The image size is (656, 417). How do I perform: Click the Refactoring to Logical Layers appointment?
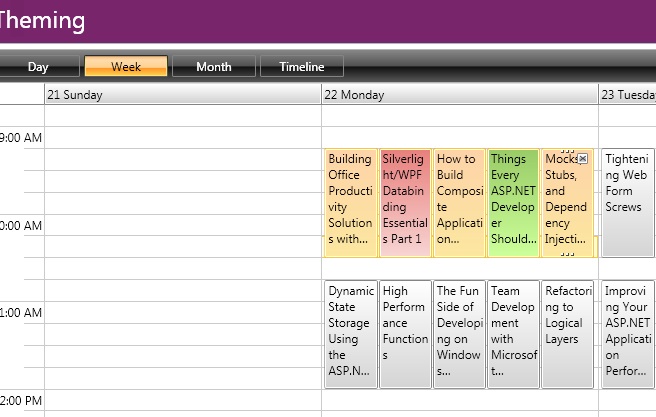[566, 334]
